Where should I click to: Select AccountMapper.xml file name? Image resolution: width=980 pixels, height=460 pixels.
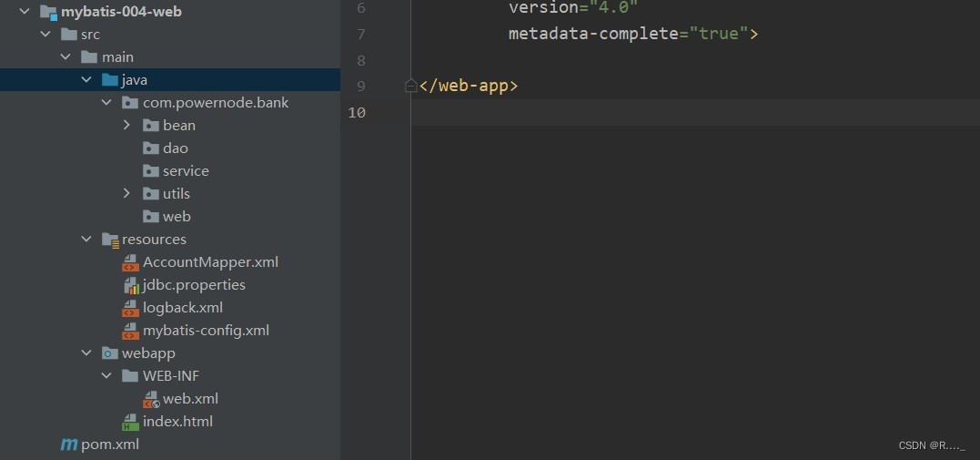pos(210,262)
